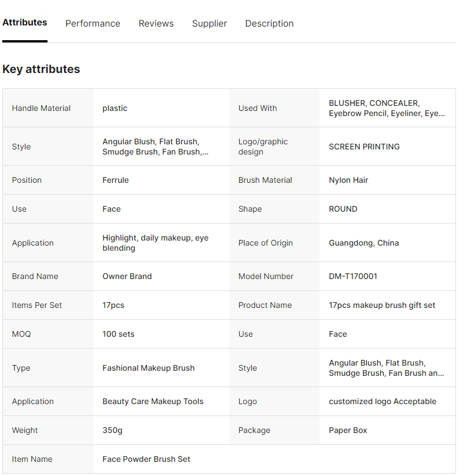Viewport: 465px width, 476px height.
Task: Select the Supplier tab
Action: [x=209, y=23]
